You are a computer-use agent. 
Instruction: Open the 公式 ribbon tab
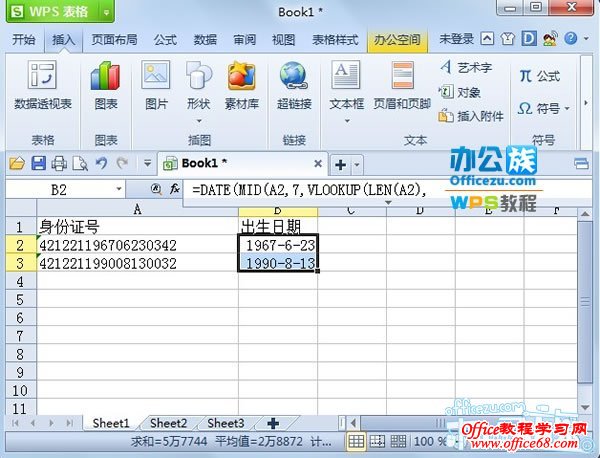pyautogui.click(x=165, y=39)
